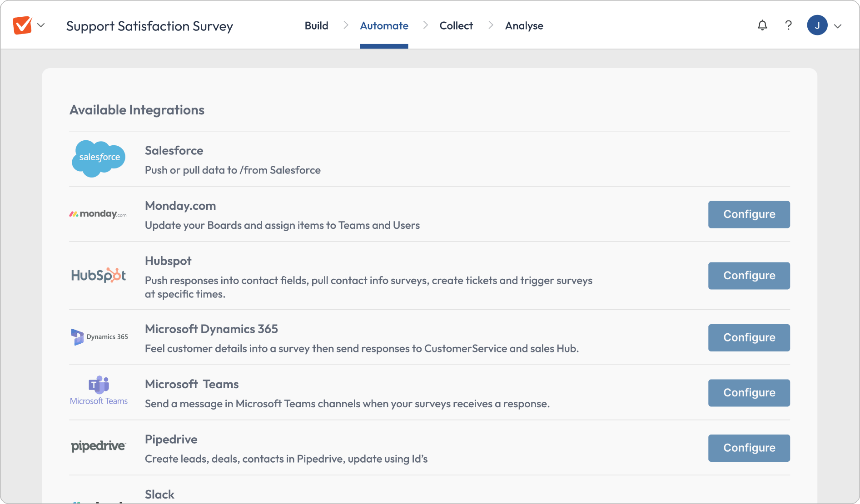Open the Analyse tab
The height and width of the screenshot is (504, 860).
tap(524, 26)
